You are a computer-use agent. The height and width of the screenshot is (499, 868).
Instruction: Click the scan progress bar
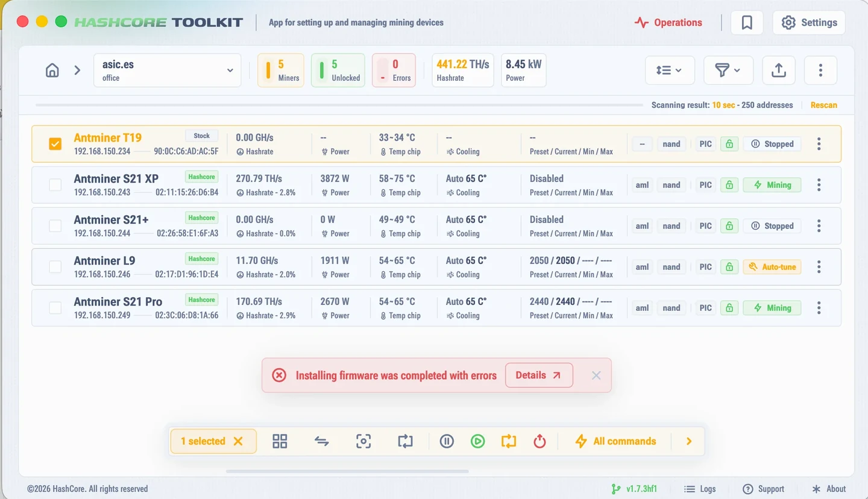tap(339, 105)
